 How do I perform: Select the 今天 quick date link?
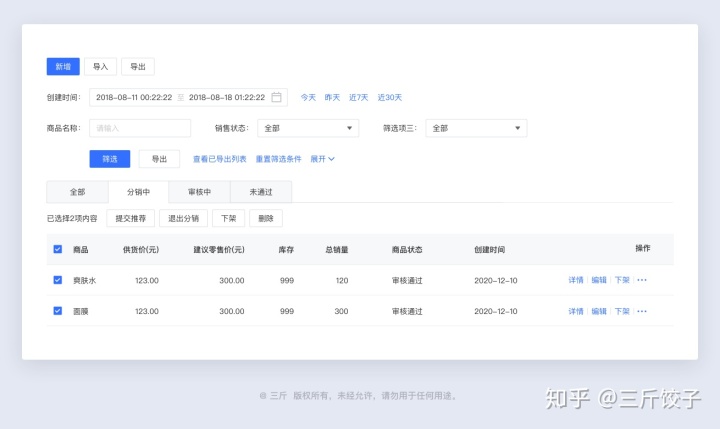[x=308, y=97]
